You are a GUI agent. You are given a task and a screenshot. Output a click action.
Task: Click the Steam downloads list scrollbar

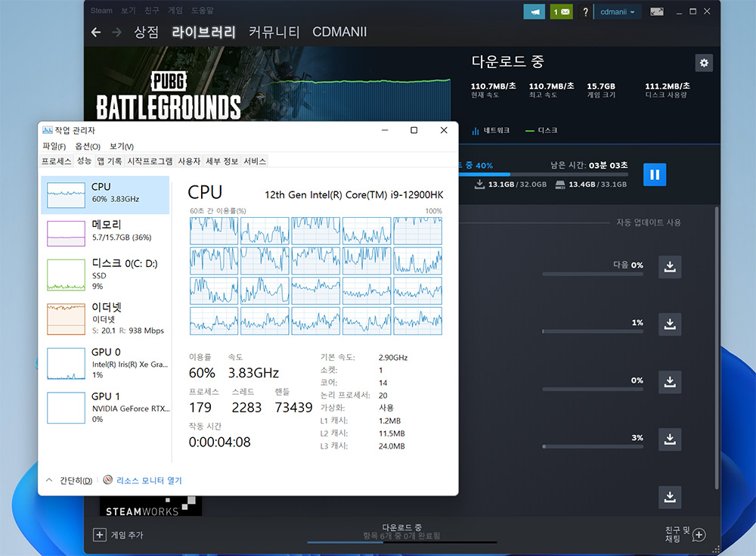click(x=717, y=348)
